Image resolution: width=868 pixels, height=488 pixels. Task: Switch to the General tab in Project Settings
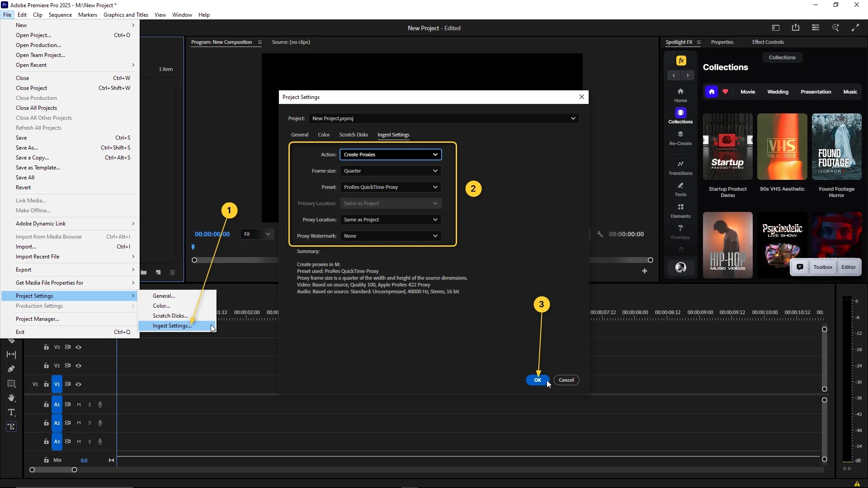pos(300,135)
